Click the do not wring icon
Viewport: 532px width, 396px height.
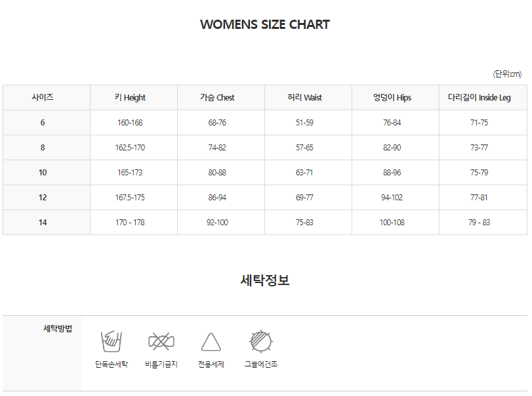click(161, 341)
